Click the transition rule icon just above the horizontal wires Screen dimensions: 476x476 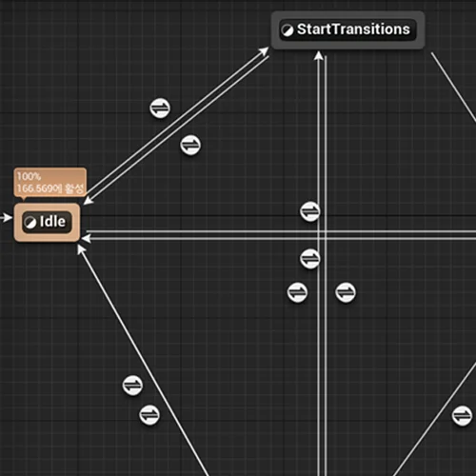(310, 211)
